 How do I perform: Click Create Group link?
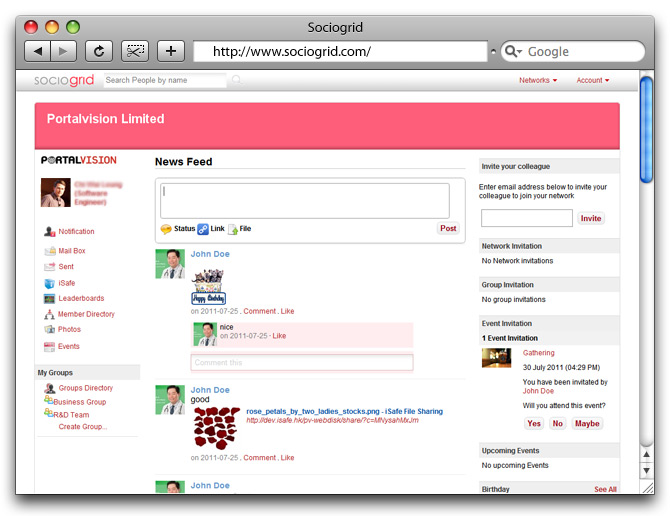(x=83, y=426)
